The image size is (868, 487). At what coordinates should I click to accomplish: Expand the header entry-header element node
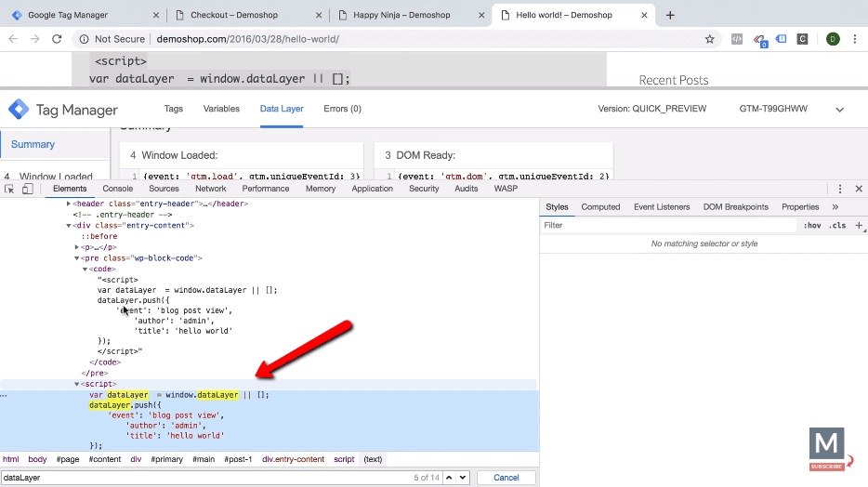[x=69, y=204]
